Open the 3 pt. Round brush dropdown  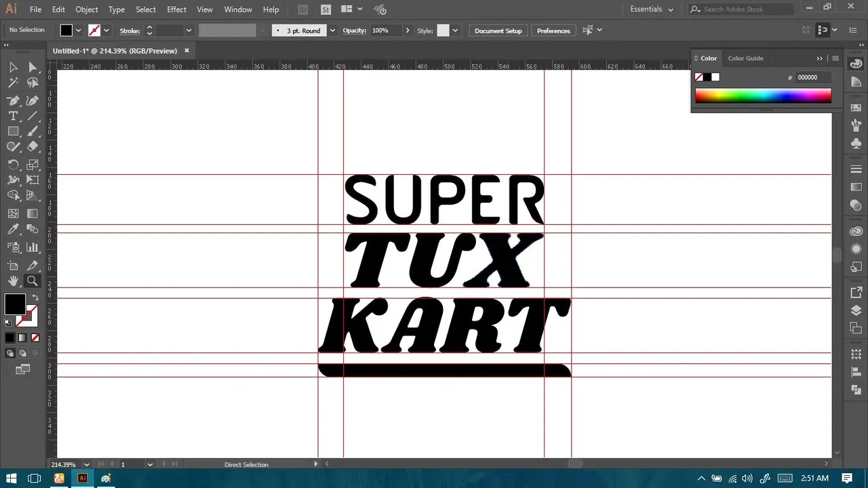click(x=332, y=30)
